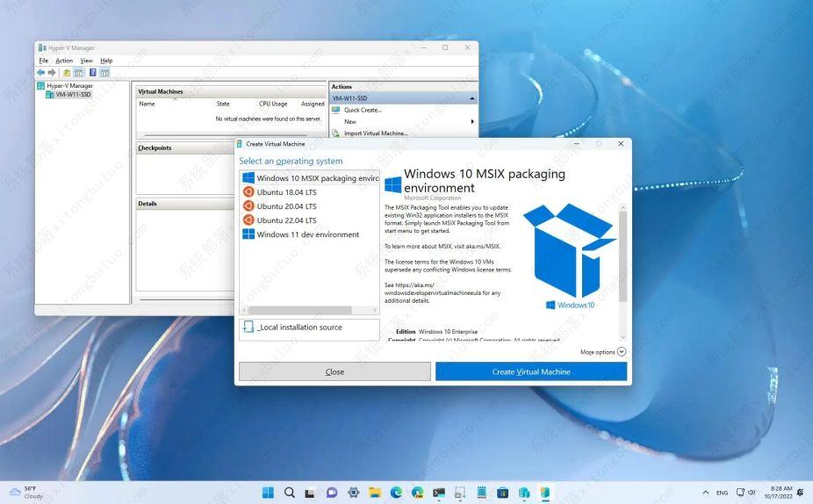The image size is (813, 504).
Task: Expand the New submenu arrow in Actions
Action: (x=472, y=121)
